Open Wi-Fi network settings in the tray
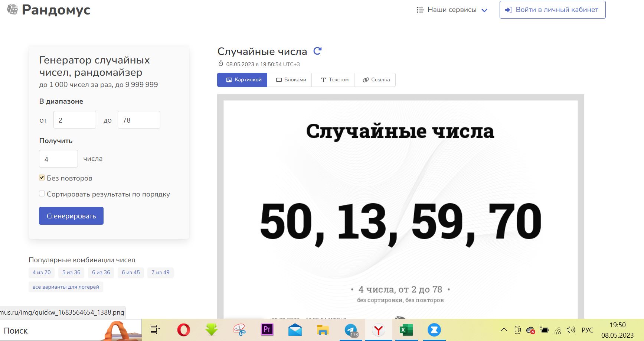This screenshot has height=341, width=644. point(558,330)
